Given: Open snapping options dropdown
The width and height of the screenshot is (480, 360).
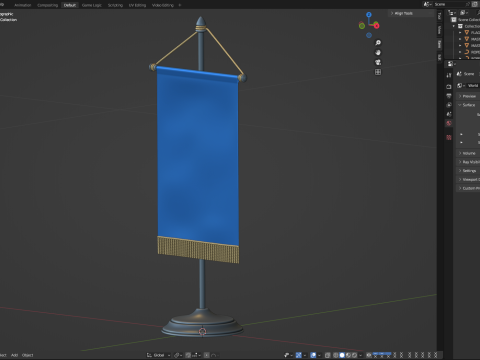Looking at the screenshot, I should 196,355.
